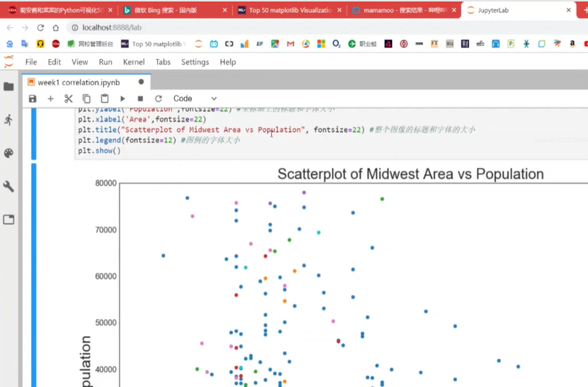Click the plt.xlabel('Area',fontsize=22) code line
Viewport: 588px width, 387px height.
pos(142,119)
